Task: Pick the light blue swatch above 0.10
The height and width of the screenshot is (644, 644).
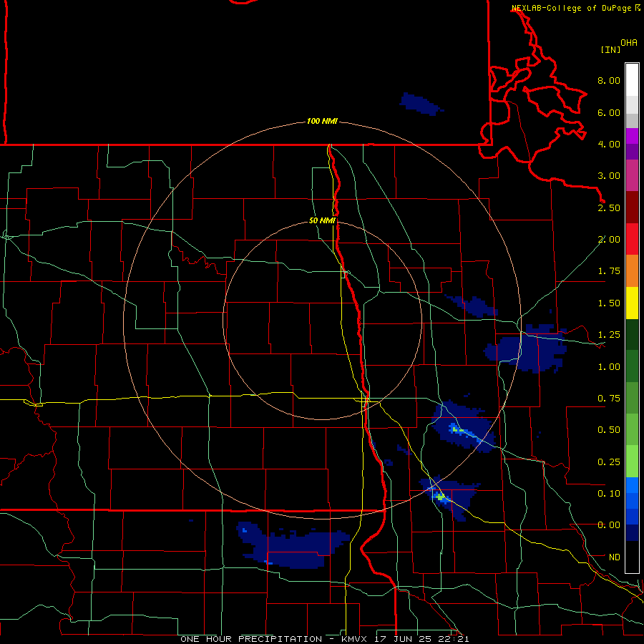Action: click(632, 485)
